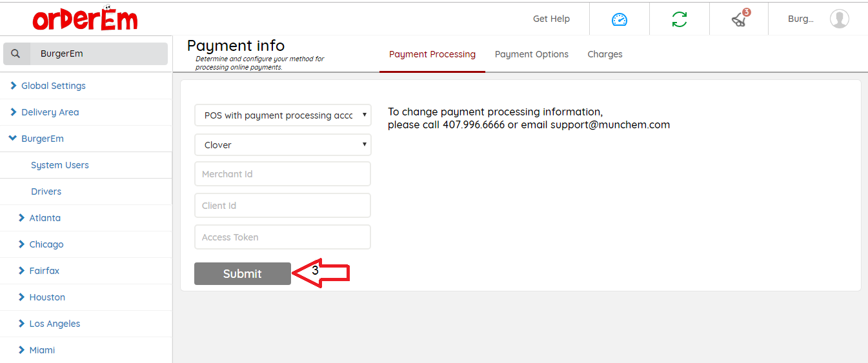Focus the Merchant Id field
This screenshot has width=868, height=363.
pyautogui.click(x=283, y=174)
